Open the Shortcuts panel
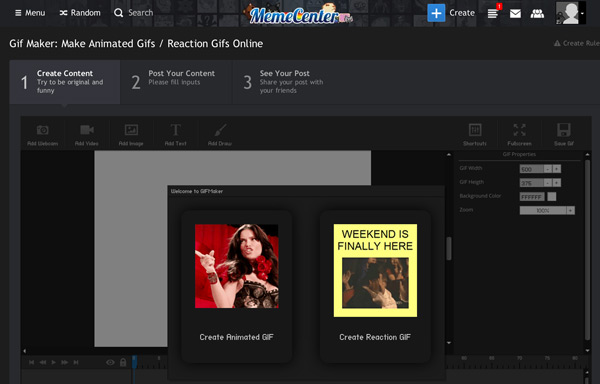This screenshot has height=384, width=600. coord(475,135)
